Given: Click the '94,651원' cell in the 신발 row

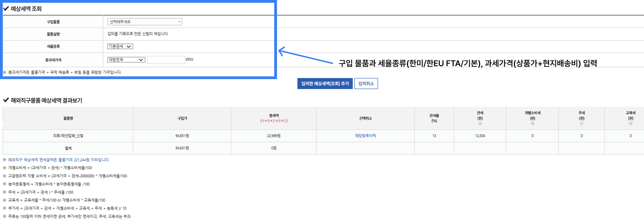Looking at the screenshot, I should tap(182, 136).
